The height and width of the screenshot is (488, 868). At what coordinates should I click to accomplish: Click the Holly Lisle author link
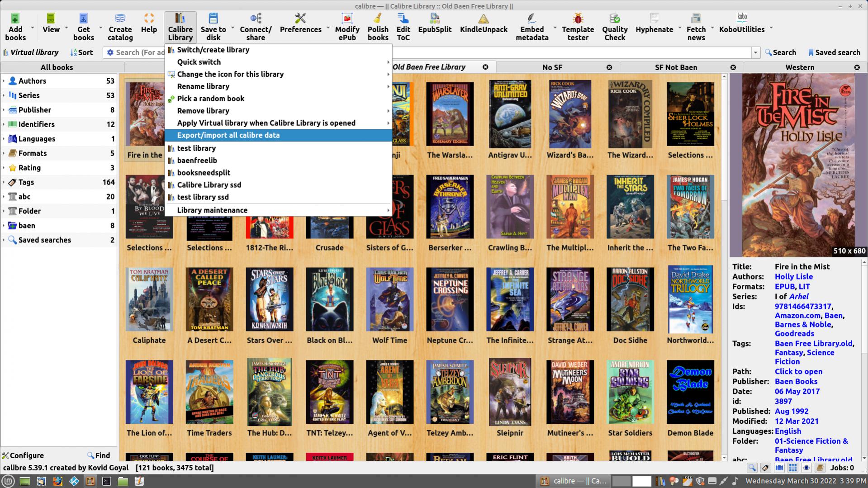793,277
